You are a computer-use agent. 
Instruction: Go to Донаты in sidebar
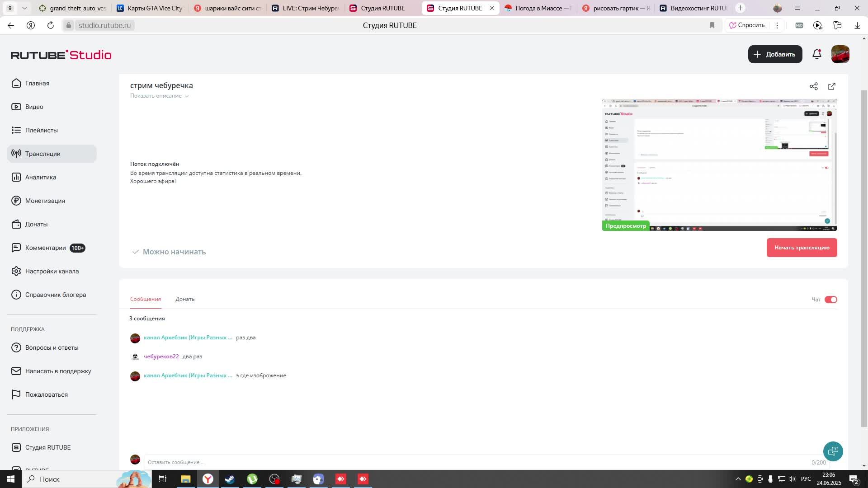[x=36, y=224]
